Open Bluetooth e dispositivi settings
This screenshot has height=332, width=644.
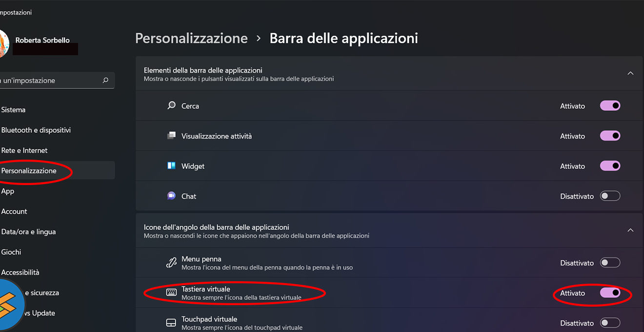[36, 130]
